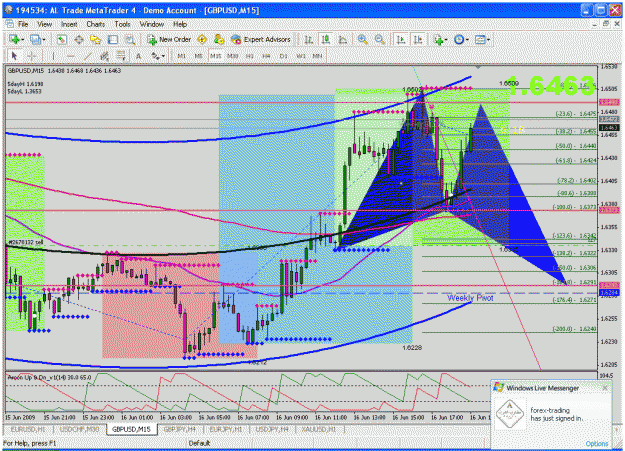This screenshot has width=625, height=451.
Task: Toggle the Terminal panel icon
Action: point(113,39)
